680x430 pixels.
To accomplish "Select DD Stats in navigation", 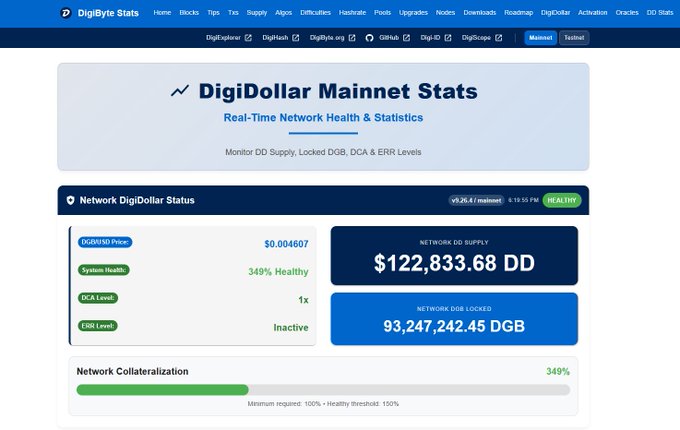I will click(x=660, y=13).
